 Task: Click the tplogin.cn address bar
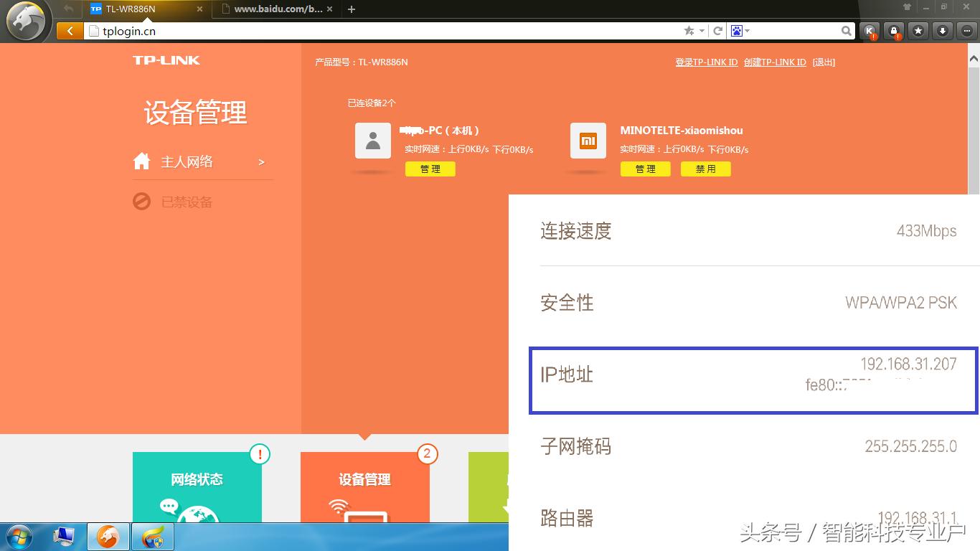(x=143, y=31)
